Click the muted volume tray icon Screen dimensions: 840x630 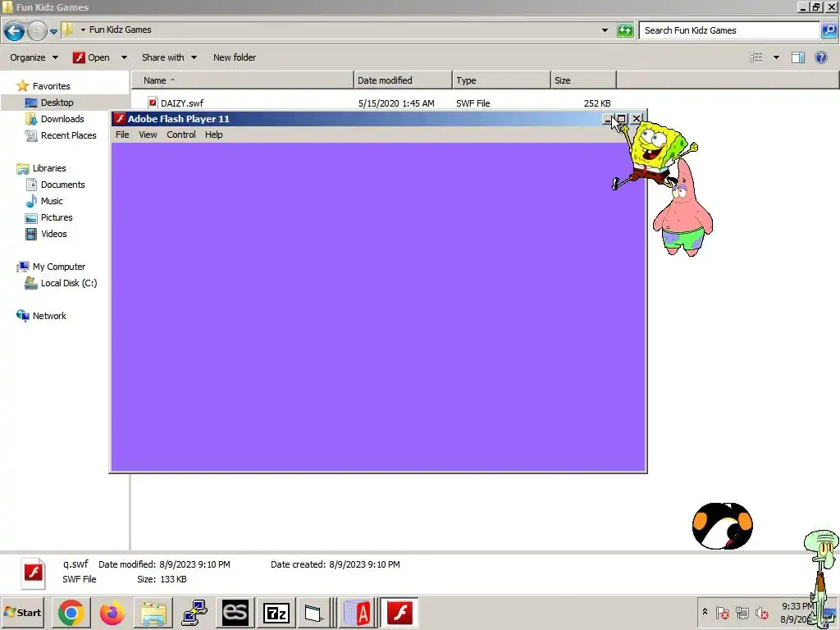click(x=761, y=612)
